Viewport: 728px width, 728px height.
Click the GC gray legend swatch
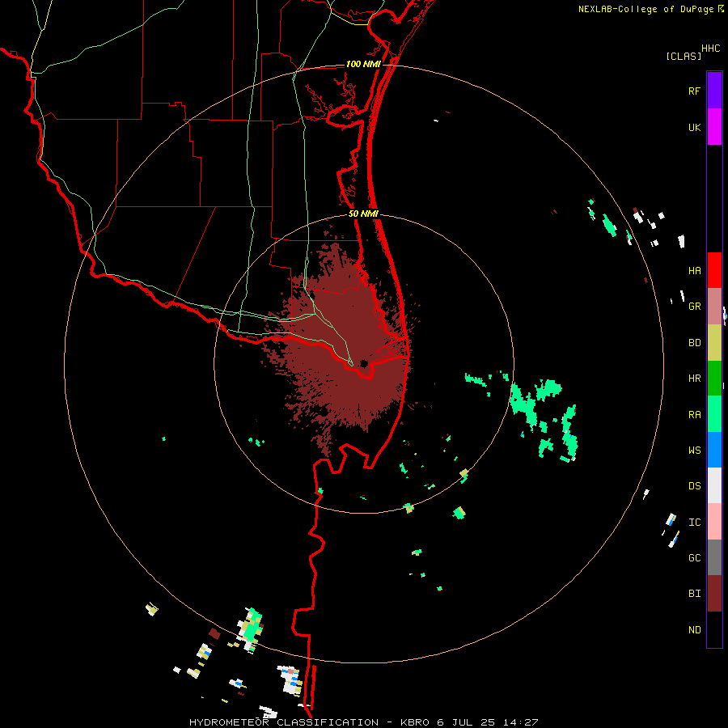(714, 557)
